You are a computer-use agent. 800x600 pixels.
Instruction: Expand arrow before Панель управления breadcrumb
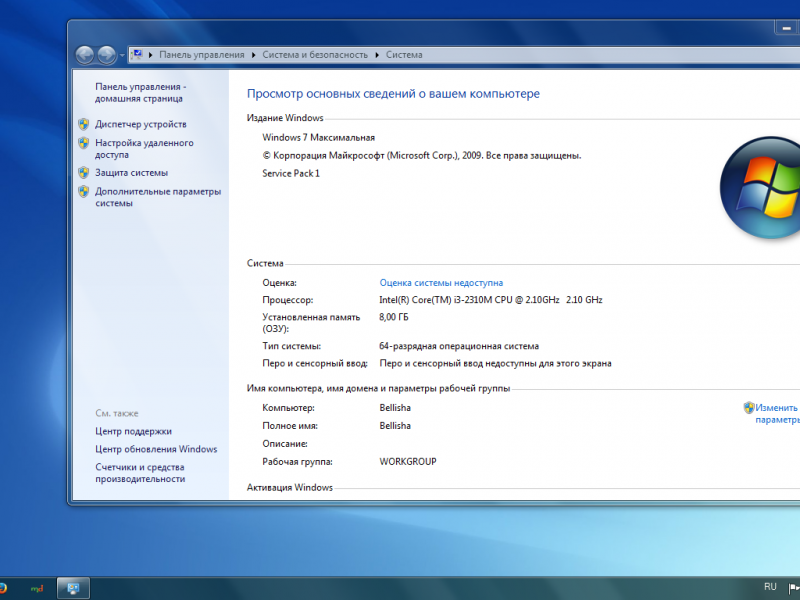pos(151,55)
